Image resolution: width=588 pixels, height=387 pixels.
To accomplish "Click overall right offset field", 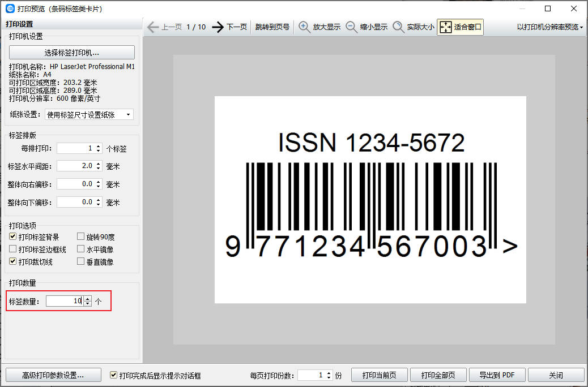I will tap(76, 184).
